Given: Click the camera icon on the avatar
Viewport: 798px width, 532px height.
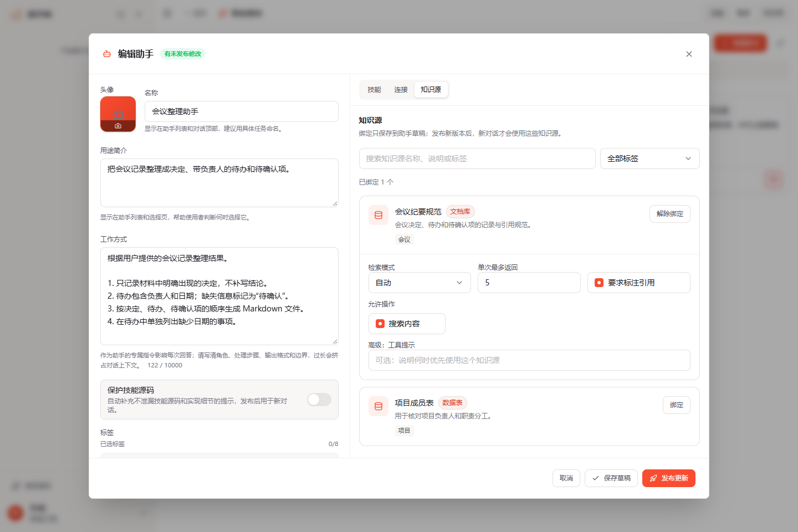Looking at the screenshot, I should click(x=118, y=126).
